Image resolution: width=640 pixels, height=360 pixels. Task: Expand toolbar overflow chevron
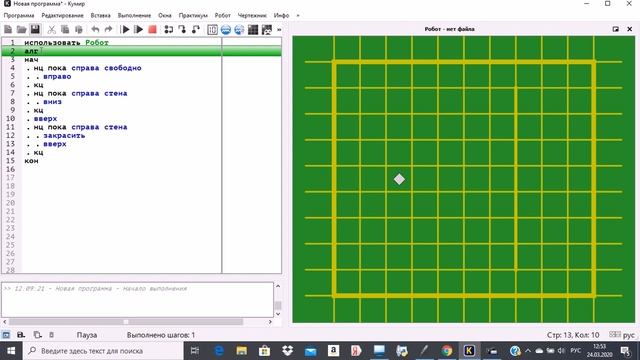279,29
